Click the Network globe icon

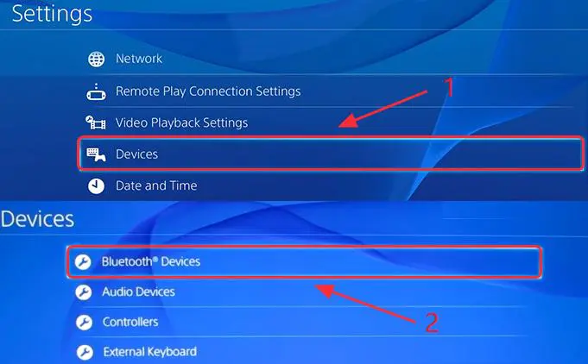(x=97, y=59)
